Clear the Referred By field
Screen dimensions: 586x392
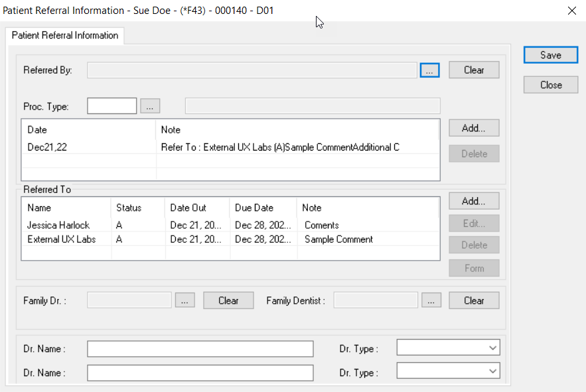474,70
